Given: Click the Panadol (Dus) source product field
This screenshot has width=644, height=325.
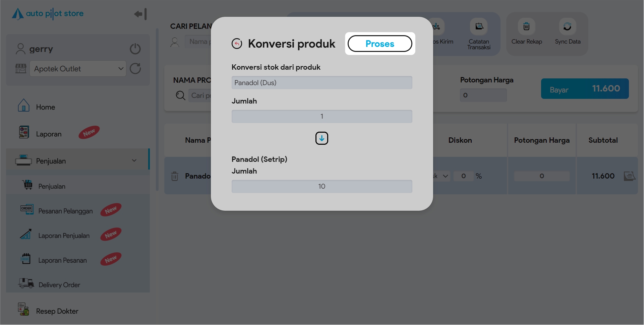Looking at the screenshot, I should tap(321, 83).
